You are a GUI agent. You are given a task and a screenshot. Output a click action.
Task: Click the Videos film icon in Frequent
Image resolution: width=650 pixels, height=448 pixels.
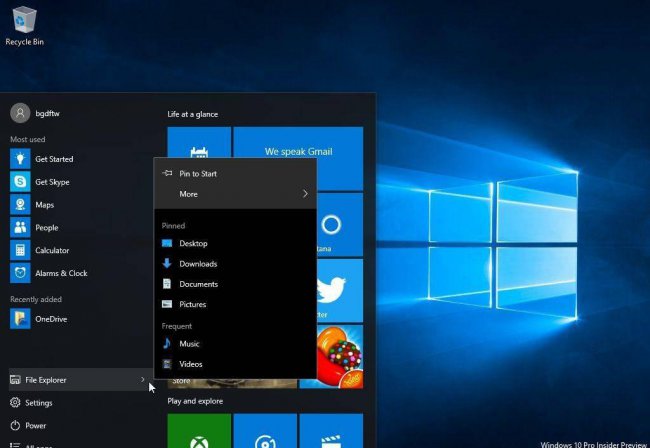(x=167, y=364)
